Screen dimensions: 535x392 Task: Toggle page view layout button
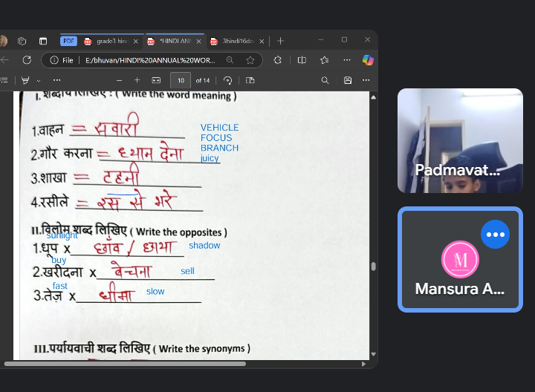point(250,80)
